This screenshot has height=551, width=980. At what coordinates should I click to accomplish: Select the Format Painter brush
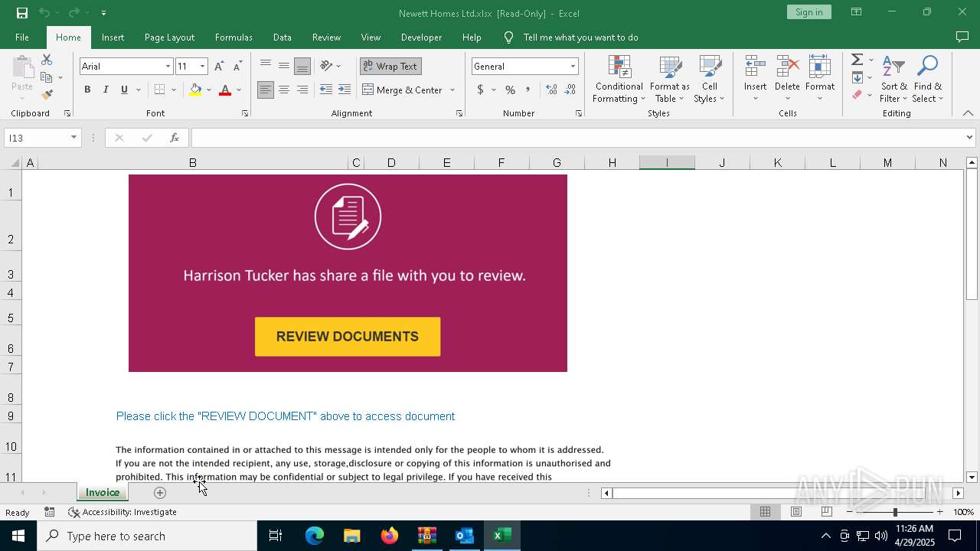[47, 95]
